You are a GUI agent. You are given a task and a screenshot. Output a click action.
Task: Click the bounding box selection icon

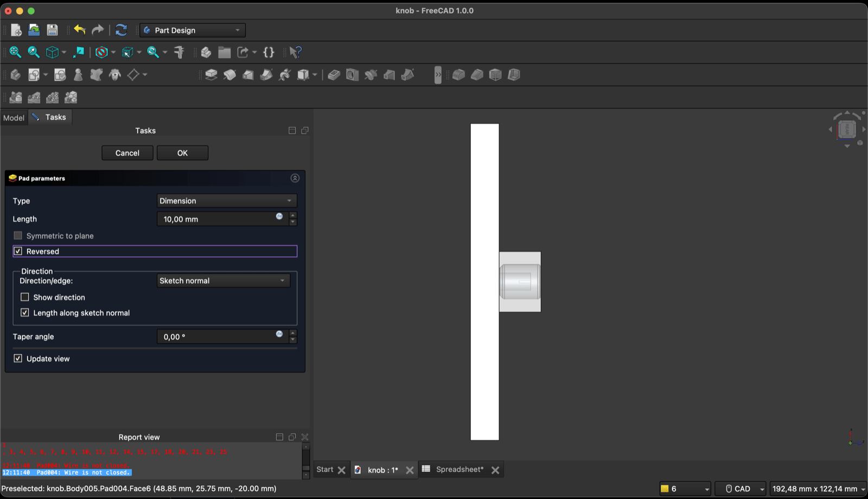(x=127, y=52)
